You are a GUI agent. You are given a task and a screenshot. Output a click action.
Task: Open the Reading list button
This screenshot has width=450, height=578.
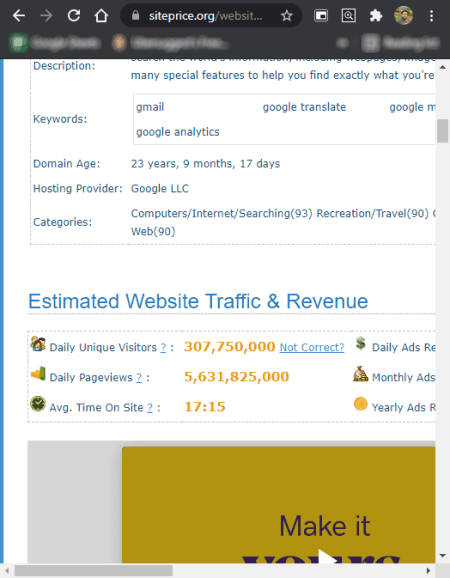click(x=401, y=43)
